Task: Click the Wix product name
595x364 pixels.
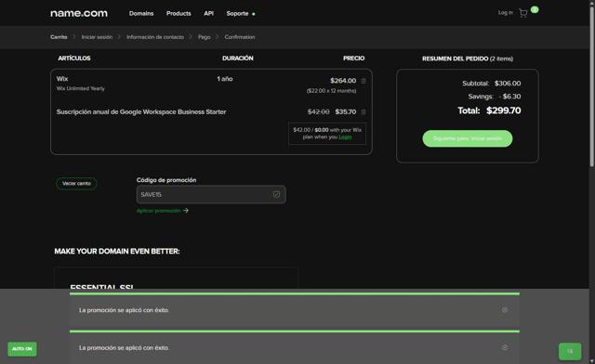Action: click(62, 79)
